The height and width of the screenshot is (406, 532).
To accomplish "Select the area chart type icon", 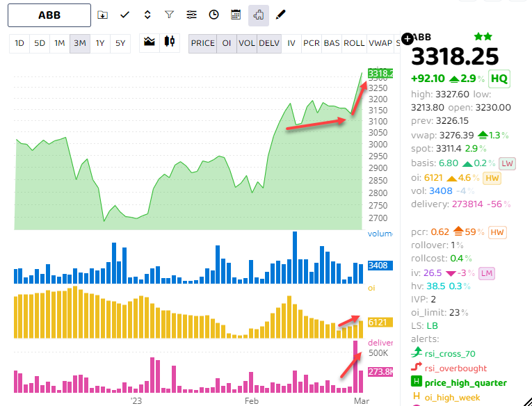I will [150, 42].
